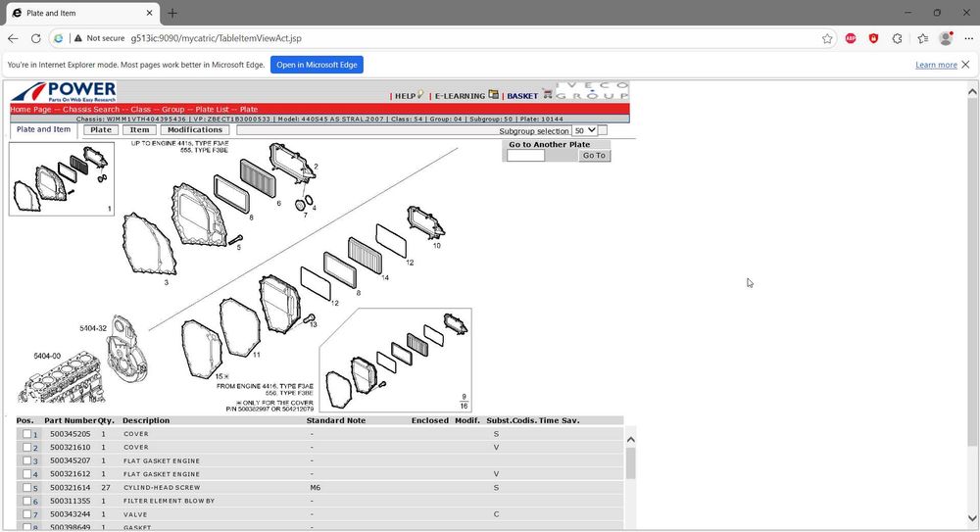
Task: Dismiss the Internet Explorer mode bar
Action: click(x=965, y=65)
